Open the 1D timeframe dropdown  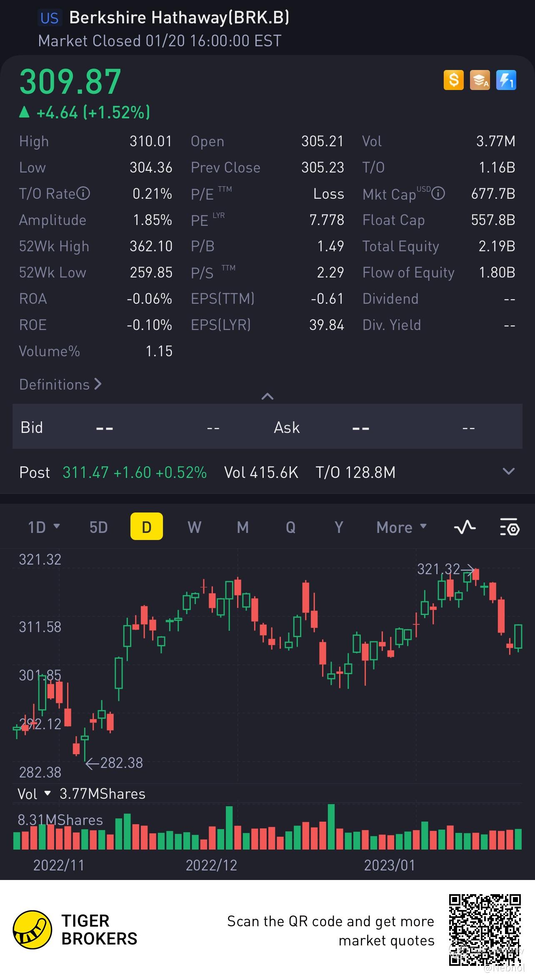pyautogui.click(x=44, y=527)
